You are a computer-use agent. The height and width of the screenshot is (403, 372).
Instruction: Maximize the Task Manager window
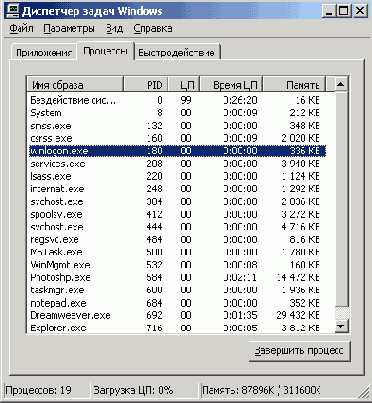point(343,11)
